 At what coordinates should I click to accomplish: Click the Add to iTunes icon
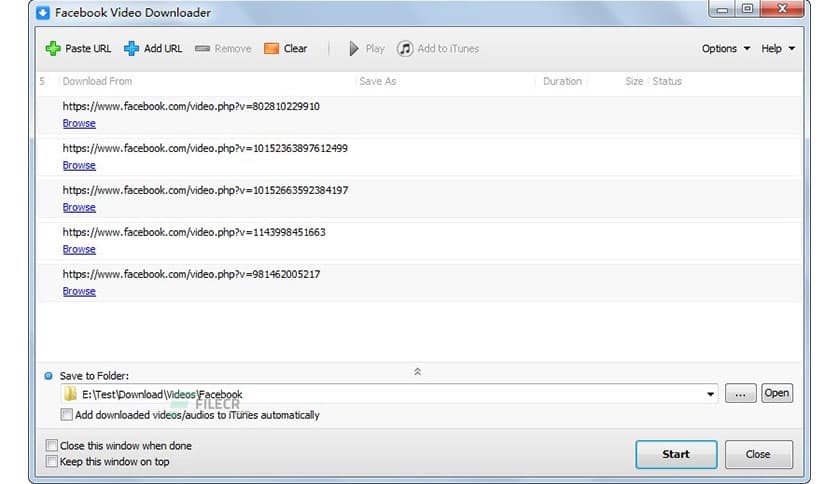coord(405,49)
